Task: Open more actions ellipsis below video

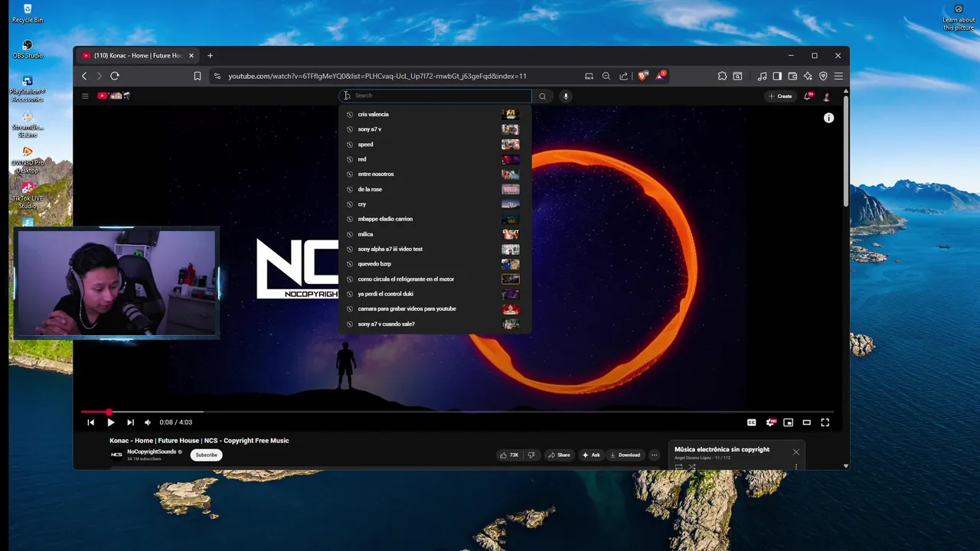Action: (654, 455)
